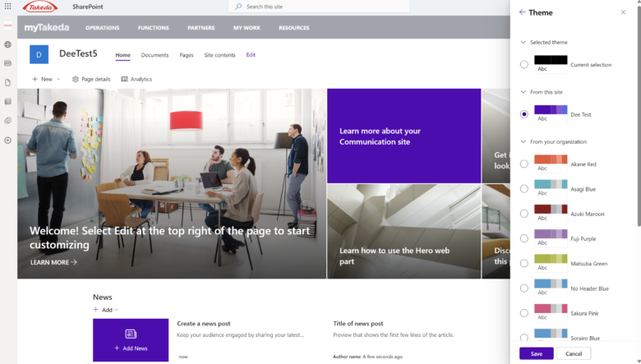Screen dimensions: 641x364
Task: Close the Theme panel
Action: point(623,12)
